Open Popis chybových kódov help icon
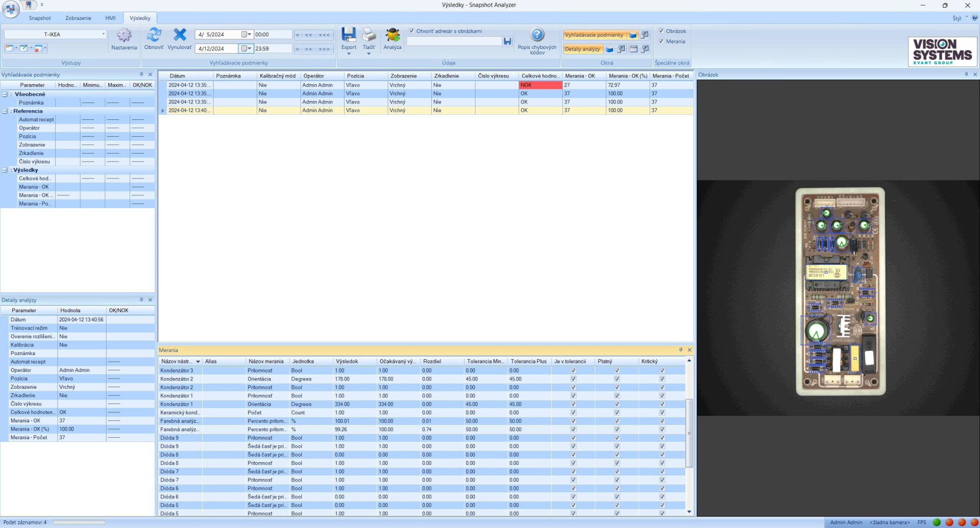Viewport: 980px width, 528px height. [537, 35]
